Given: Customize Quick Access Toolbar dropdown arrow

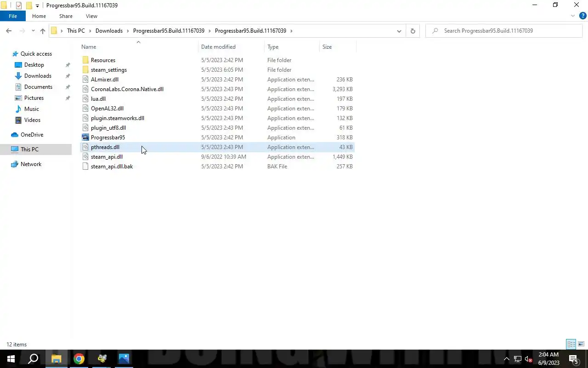Looking at the screenshot, I should [37, 6].
